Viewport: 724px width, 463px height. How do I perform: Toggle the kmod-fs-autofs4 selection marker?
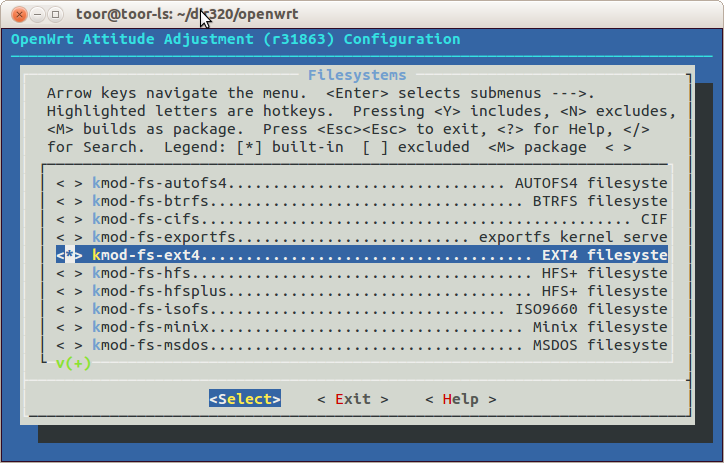tap(69, 183)
